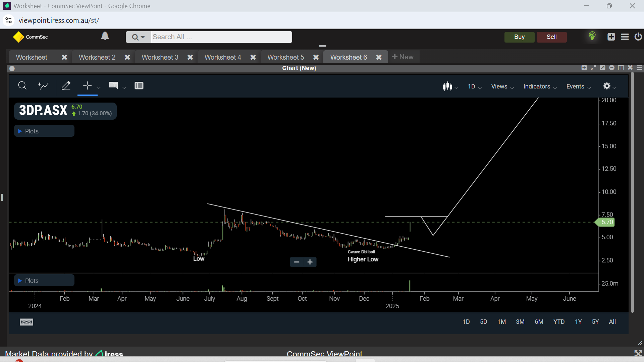
Task: Click the chart vertical scrollbar
Action: coord(632,193)
